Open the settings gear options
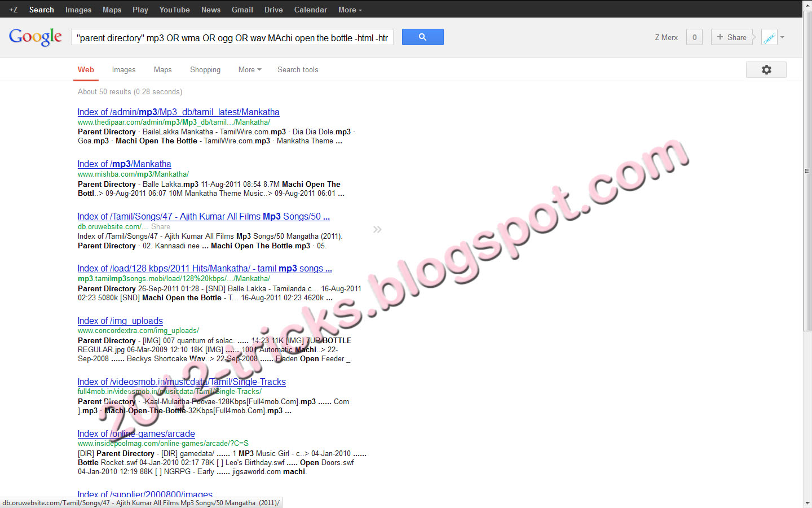This screenshot has height=508, width=812. click(x=766, y=69)
